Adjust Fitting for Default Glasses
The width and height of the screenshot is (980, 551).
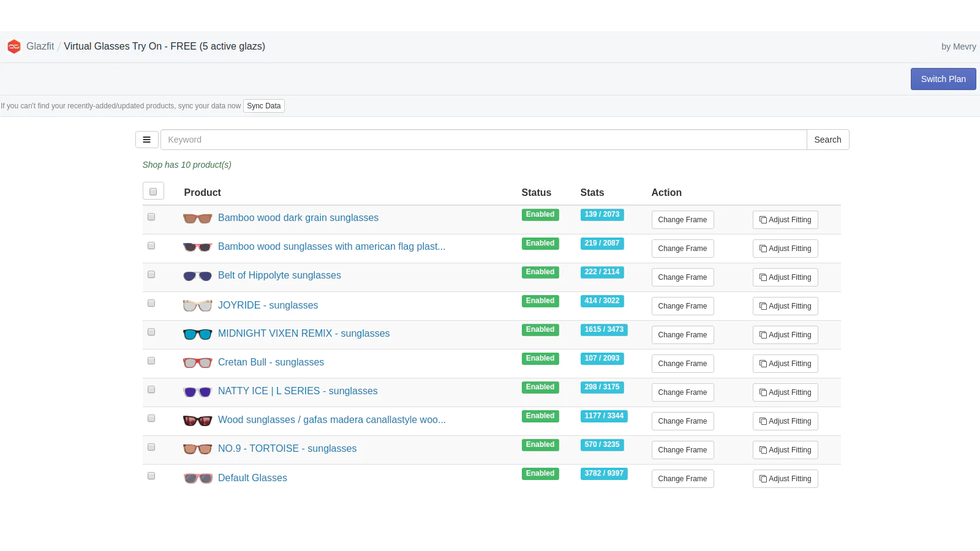(785, 479)
